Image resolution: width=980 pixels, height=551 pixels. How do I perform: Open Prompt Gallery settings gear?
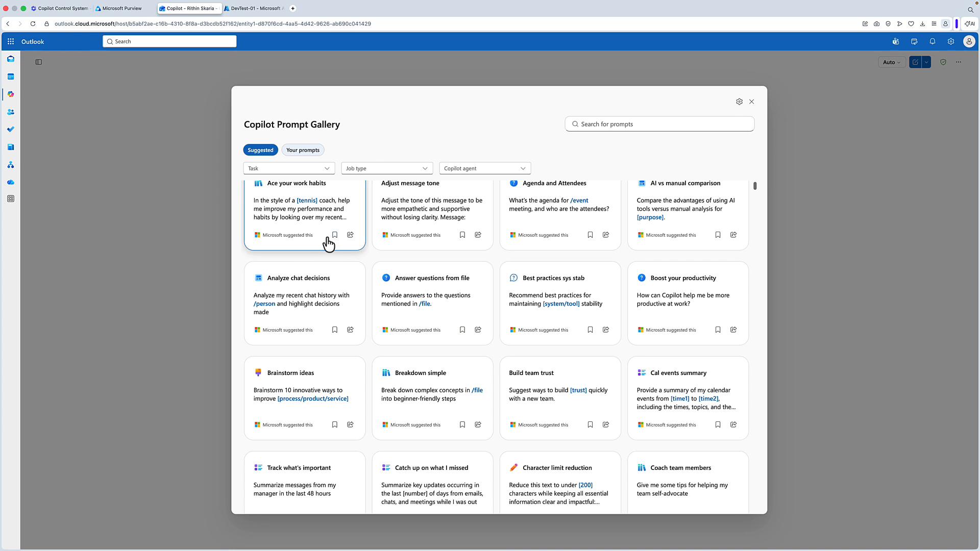coord(739,102)
